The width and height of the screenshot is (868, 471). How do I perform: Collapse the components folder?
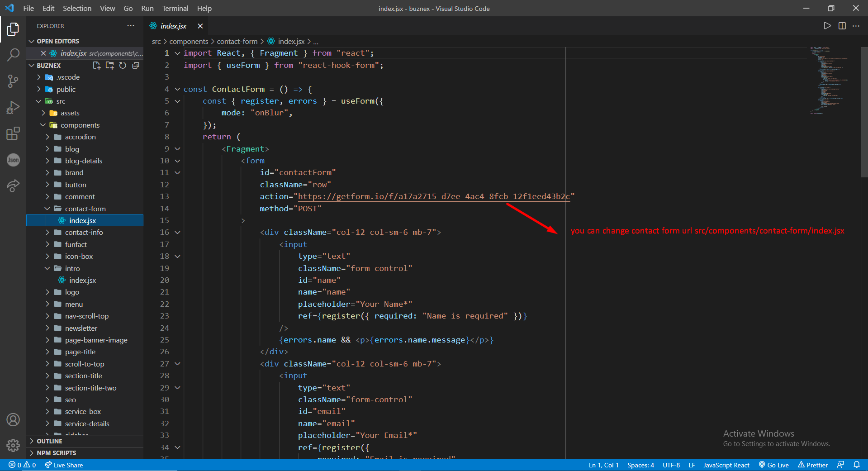pyautogui.click(x=85, y=125)
